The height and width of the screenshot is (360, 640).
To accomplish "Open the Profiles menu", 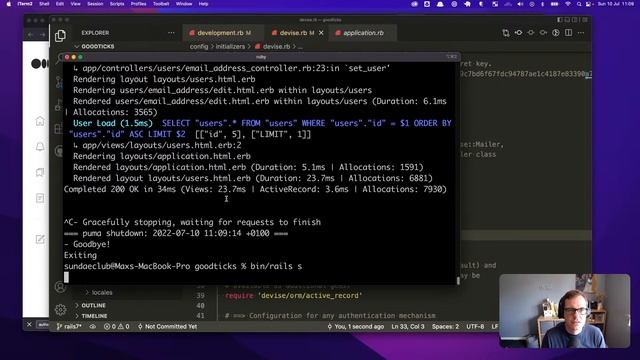I will tap(138, 4).
